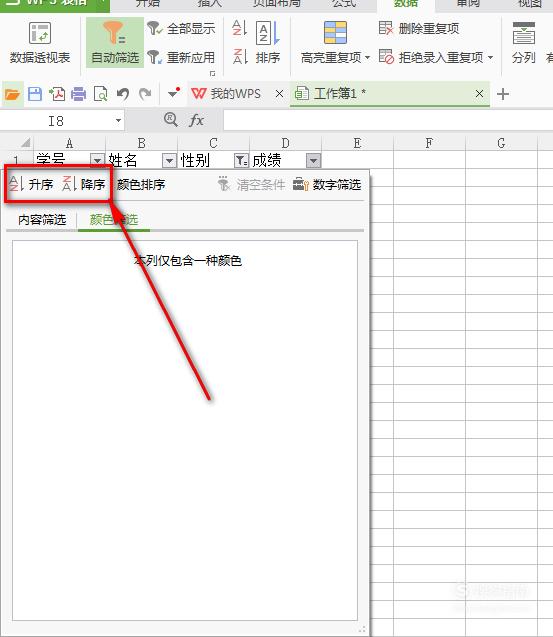Select column G header
The height and width of the screenshot is (637, 553).
[501, 143]
